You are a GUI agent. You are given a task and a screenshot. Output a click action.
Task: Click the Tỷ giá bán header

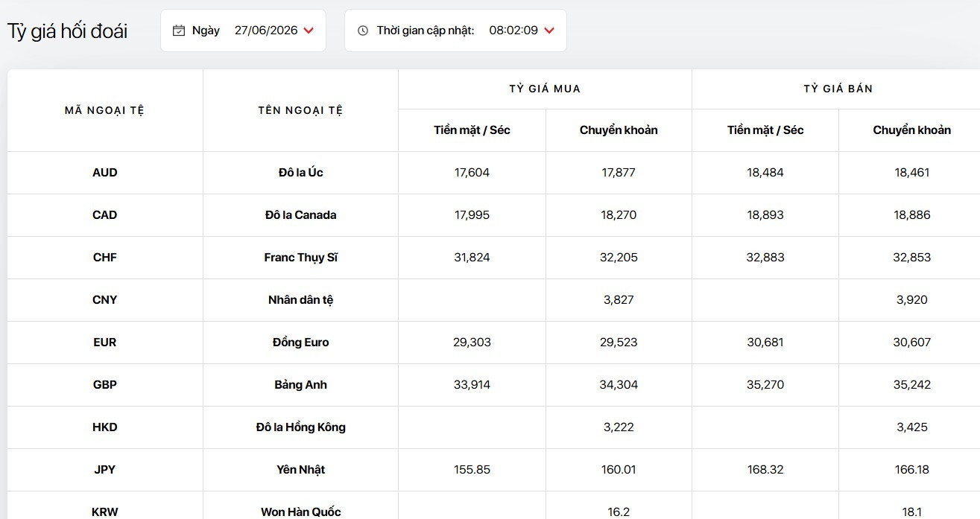pyautogui.click(x=838, y=89)
